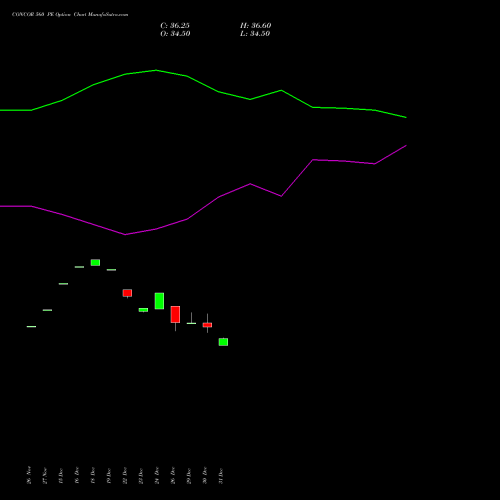
Task: Click the 29 Dec date label
Action: pos(189,476)
